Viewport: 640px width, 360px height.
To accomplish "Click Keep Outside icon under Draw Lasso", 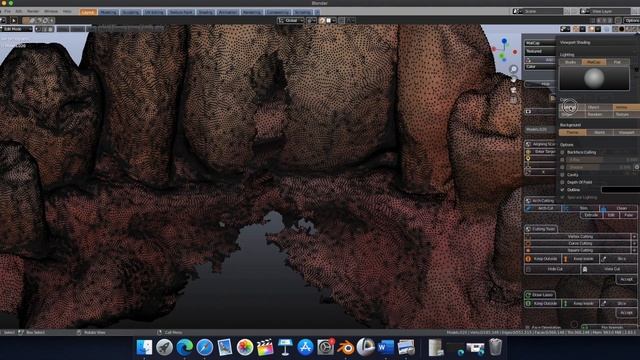I will tap(528, 303).
